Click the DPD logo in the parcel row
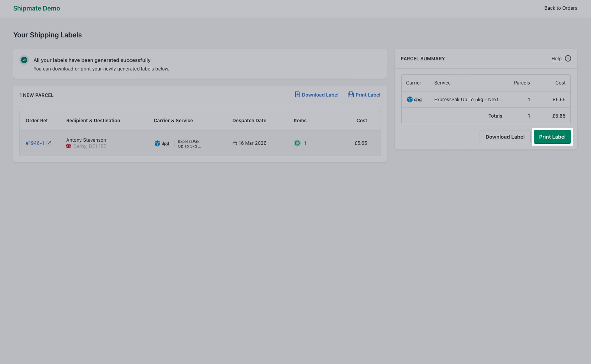The image size is (591, 364). pos(162,144)
